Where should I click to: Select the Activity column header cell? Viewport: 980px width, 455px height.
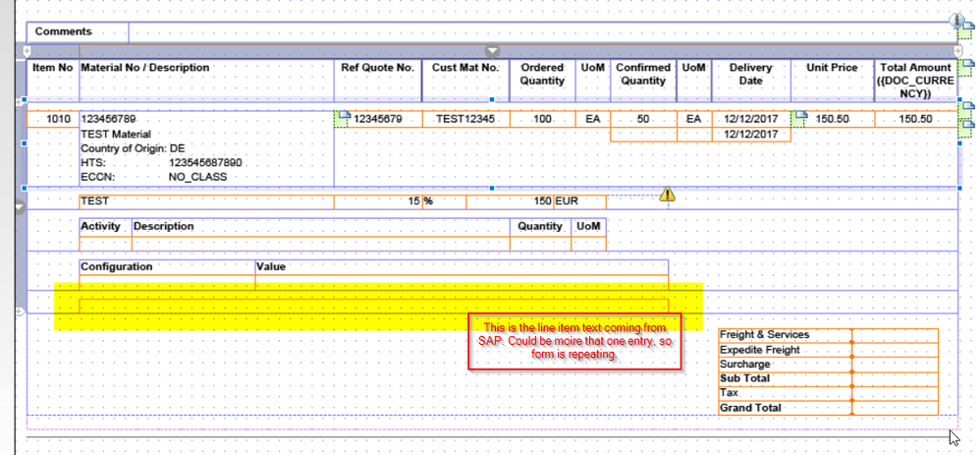104,226
